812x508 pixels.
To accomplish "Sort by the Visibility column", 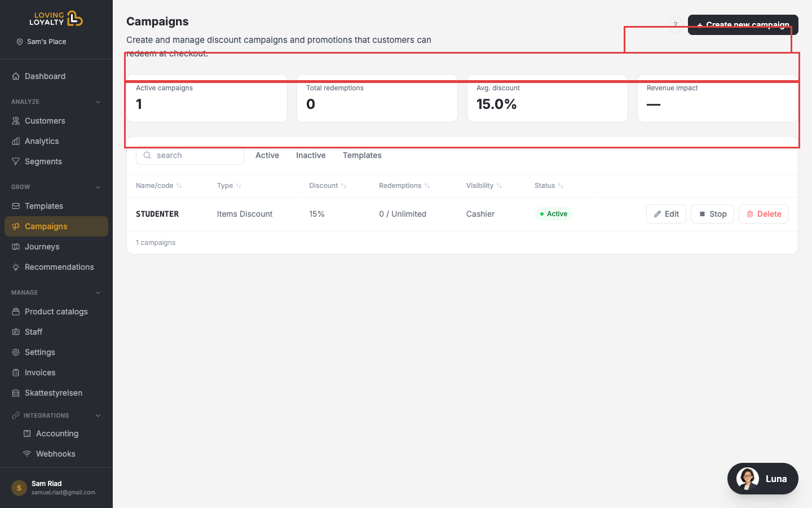I will [484, 186].
